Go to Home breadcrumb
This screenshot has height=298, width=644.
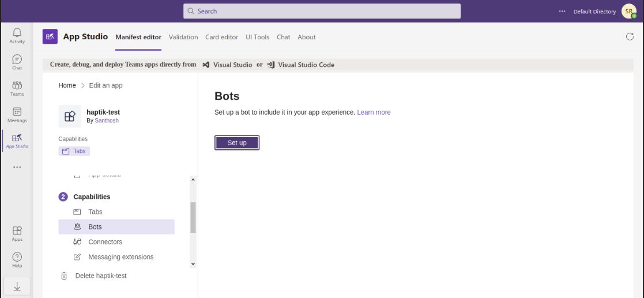(67, 85)
